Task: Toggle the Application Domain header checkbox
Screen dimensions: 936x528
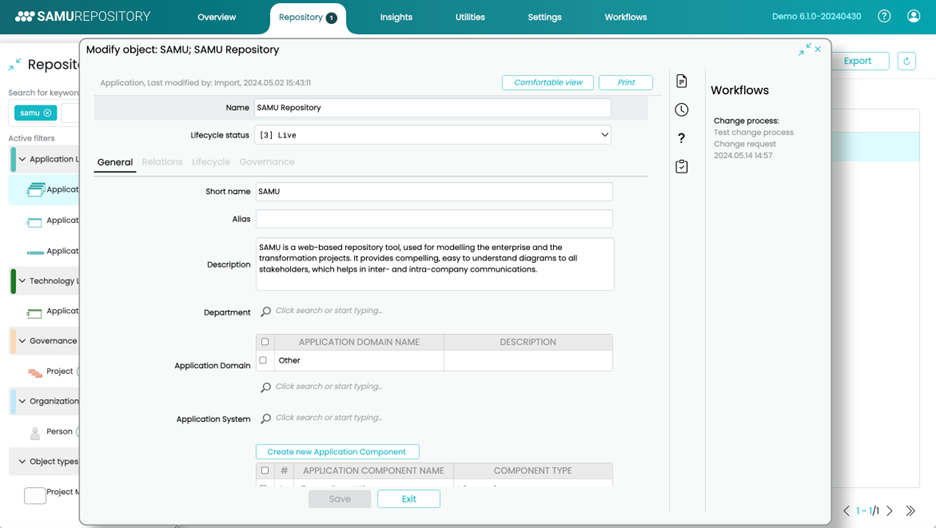Action: point(265,342)
